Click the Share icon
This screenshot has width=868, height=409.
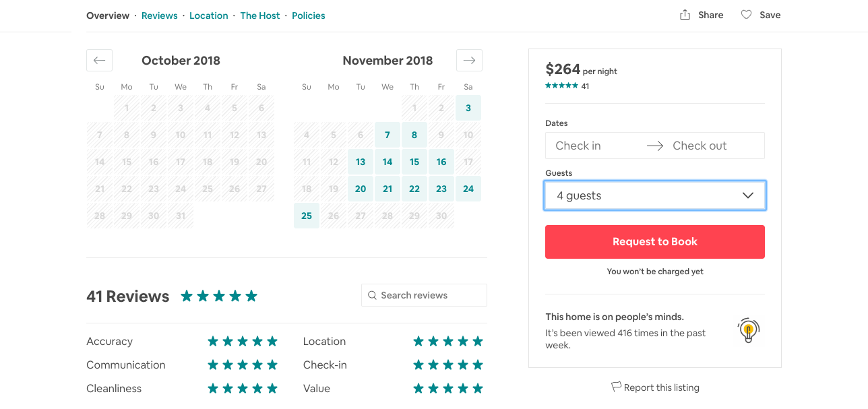pos(685,14)
